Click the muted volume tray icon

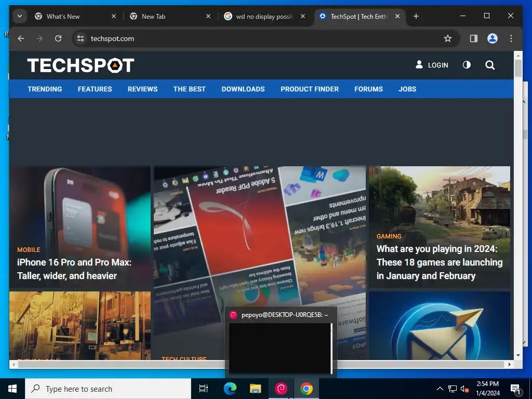coord(464,389)
